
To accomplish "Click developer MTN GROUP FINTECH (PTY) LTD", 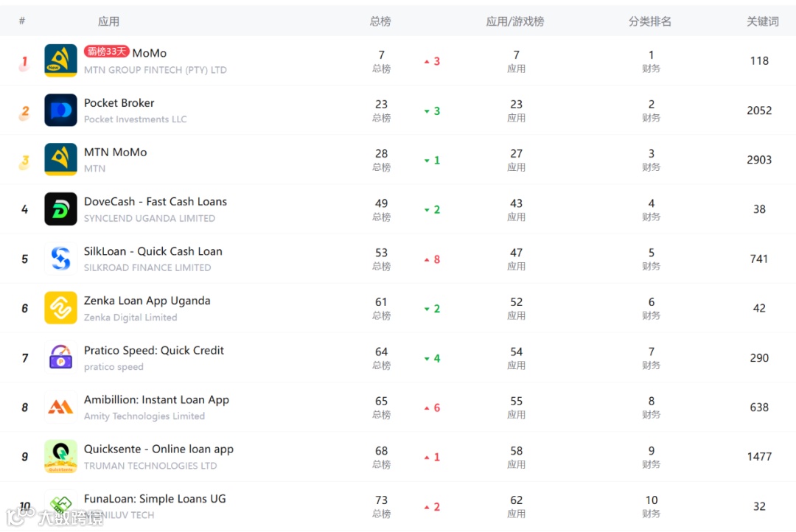I will pos(156,70).
